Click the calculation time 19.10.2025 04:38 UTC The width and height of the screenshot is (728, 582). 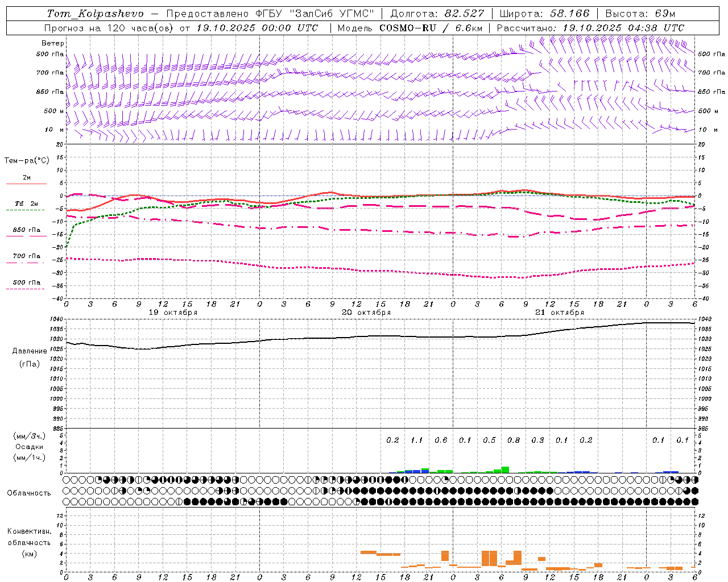(623, 27)
